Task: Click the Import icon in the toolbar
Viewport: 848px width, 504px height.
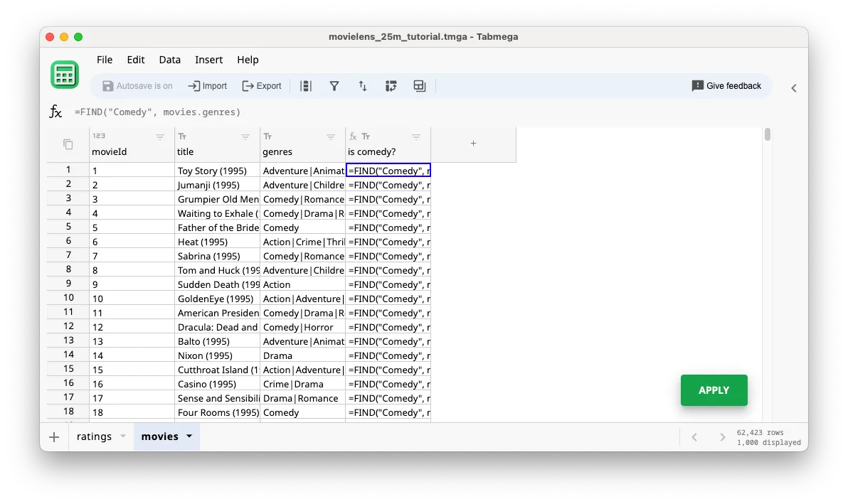Action: point(207,85)
